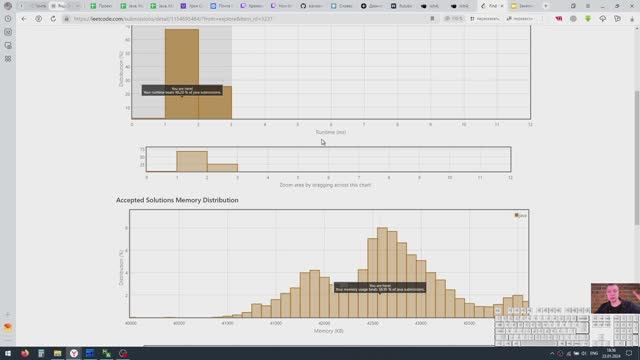Open File Explorer from the taskbar
The height and width of the screenshot is (360, 640).
pyautogui.click(x=58, y=353)
